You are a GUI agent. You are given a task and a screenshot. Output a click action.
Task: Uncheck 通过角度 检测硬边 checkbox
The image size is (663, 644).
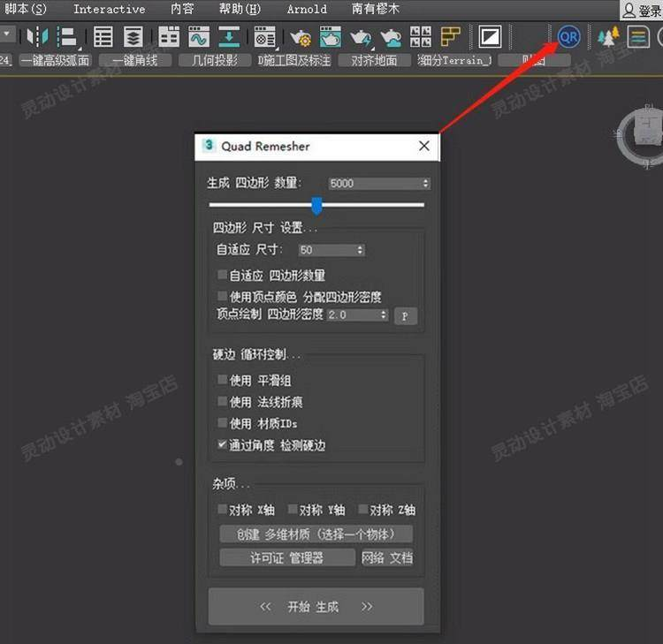click(222, 444)
